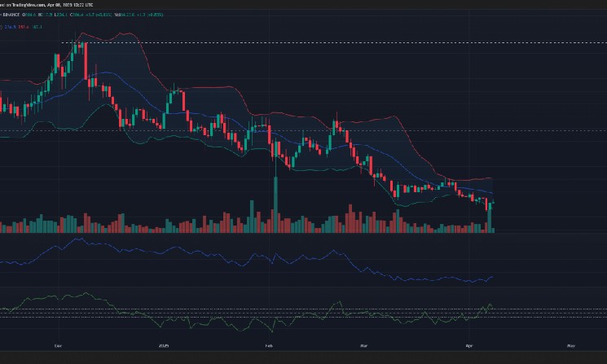Image resolution: width=607 pixels, height=364 pixels.
Task: Click the Open (O) price value
Action: click(31, 15)
